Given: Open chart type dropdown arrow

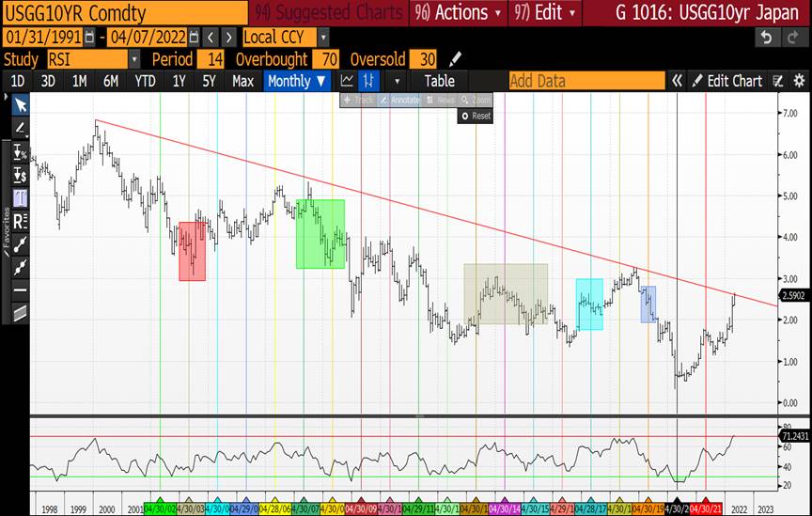Looking at the screenshot, I should (x=398, y=82).
